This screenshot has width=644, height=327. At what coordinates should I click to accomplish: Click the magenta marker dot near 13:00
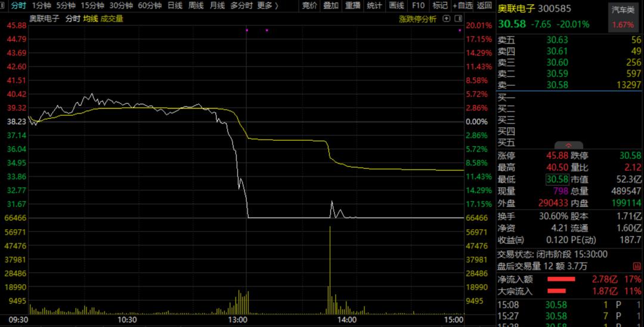(x=247, y=30)
